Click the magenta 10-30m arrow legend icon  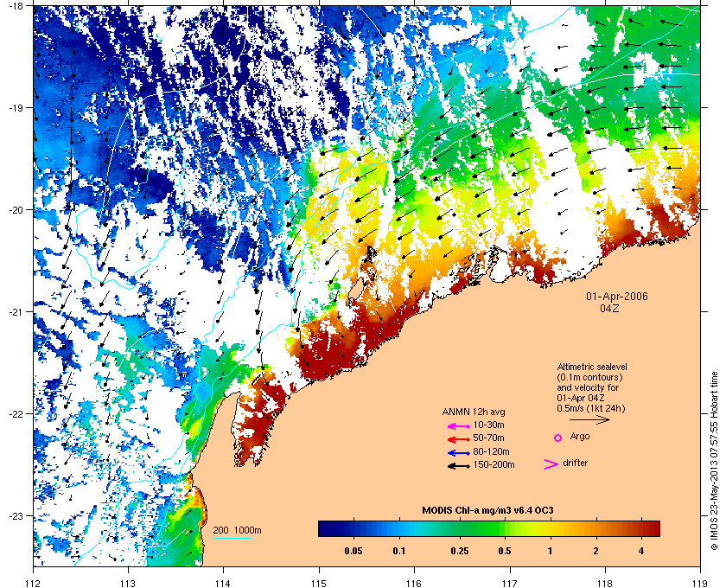459,426
